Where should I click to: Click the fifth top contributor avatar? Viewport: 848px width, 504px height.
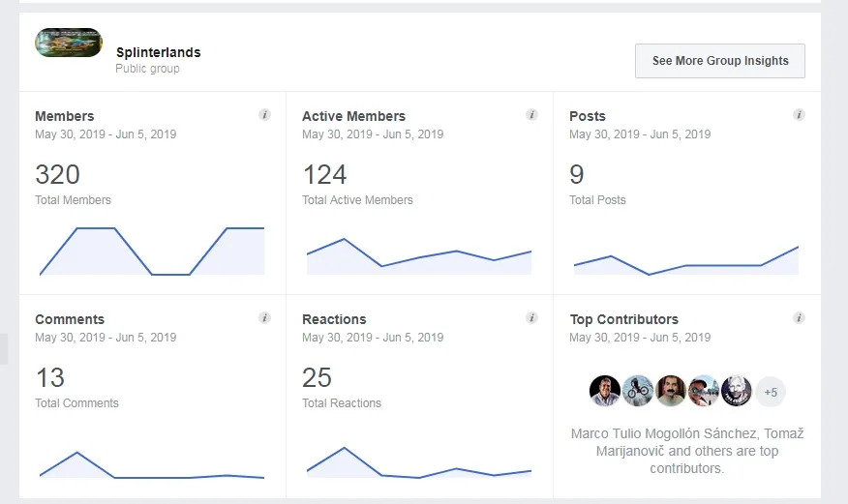(737, 391)
